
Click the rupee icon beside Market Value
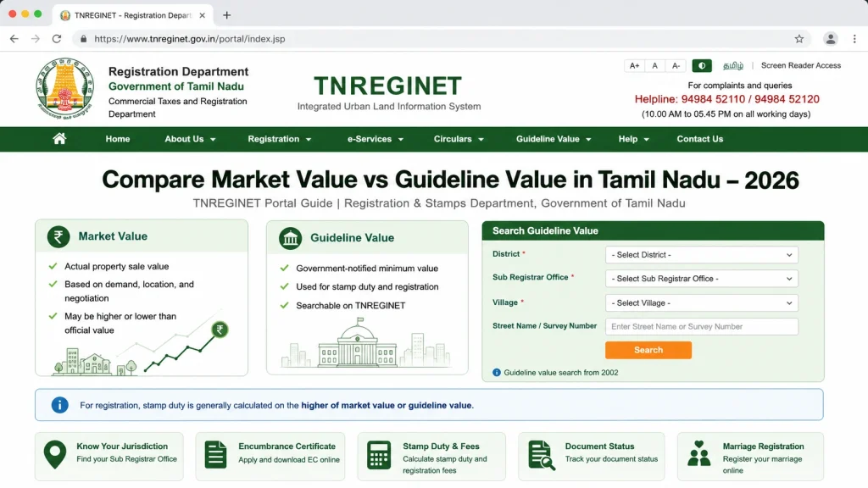click(x=58, y=237)
